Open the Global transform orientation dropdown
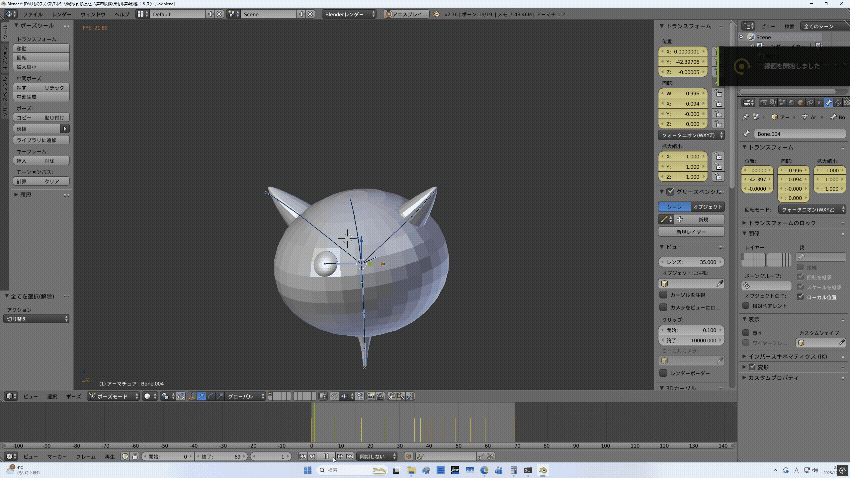This screenshot has height=478, width=850. (x=246, y=396)
